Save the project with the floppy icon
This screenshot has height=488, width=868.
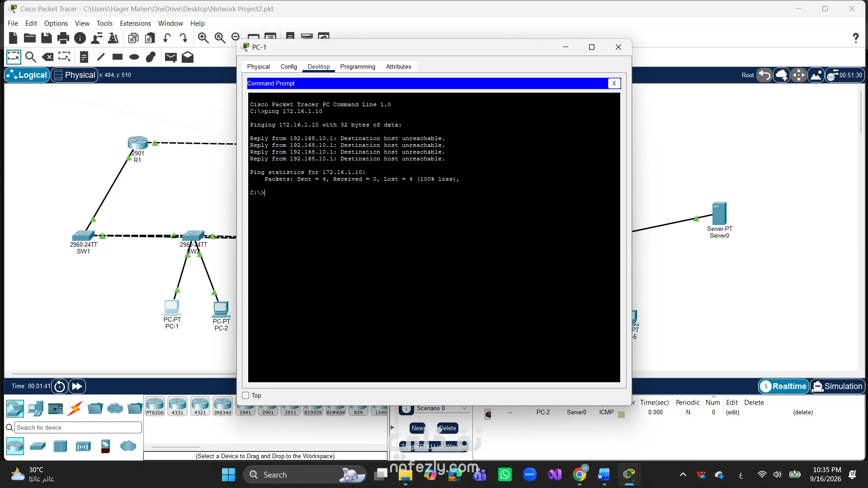tap(47, 38)
